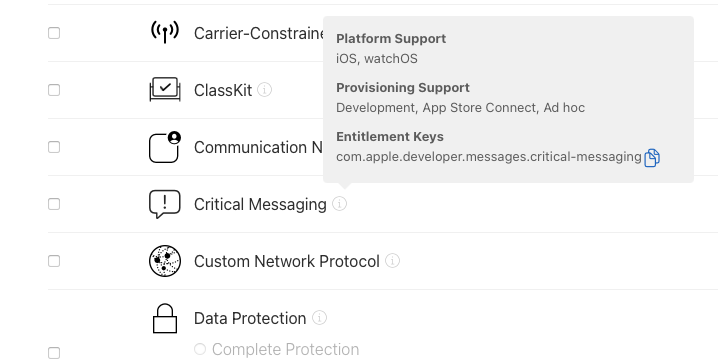Tick the Communication Notifications checkbox
Viewport: 718px width, 362px height.
54,147
